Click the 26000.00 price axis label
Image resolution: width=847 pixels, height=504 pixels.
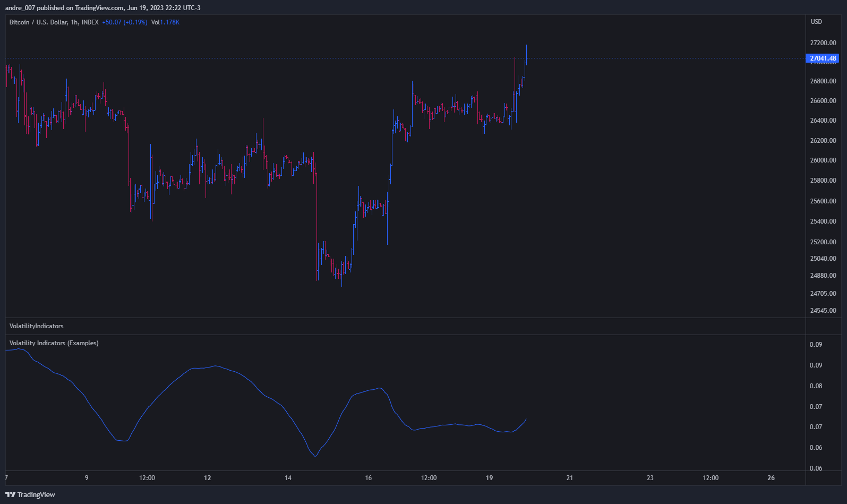click(x=823, y=160)
